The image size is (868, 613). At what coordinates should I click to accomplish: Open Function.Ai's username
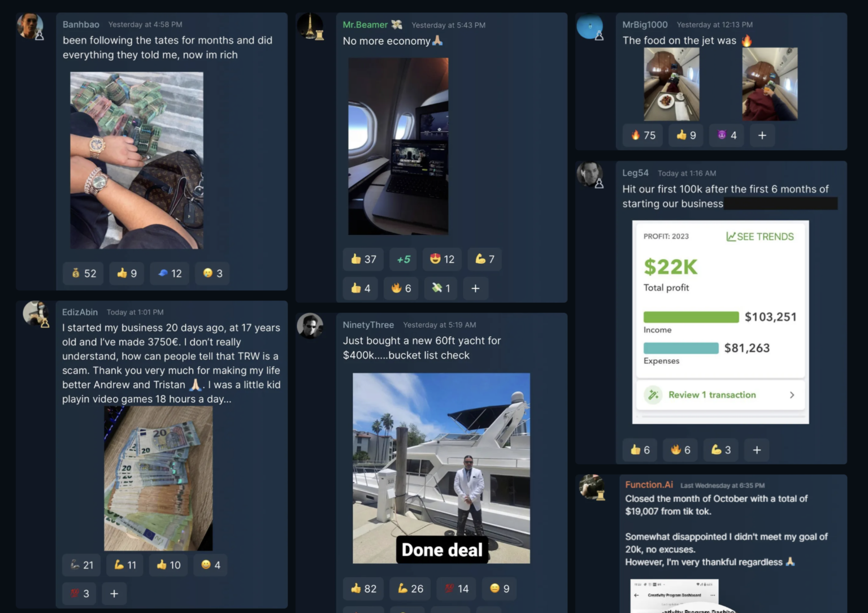click(649, 485)
